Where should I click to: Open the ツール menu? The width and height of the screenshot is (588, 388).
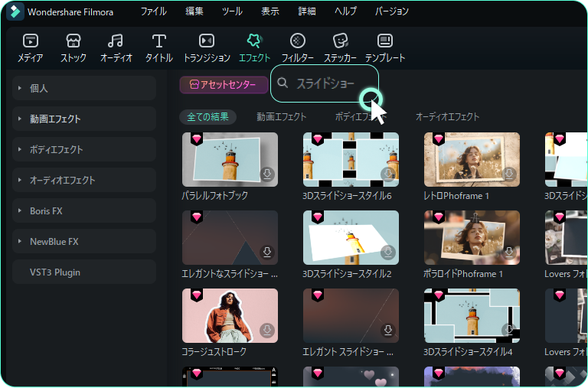pyautogui.click(x=232, y=11)
